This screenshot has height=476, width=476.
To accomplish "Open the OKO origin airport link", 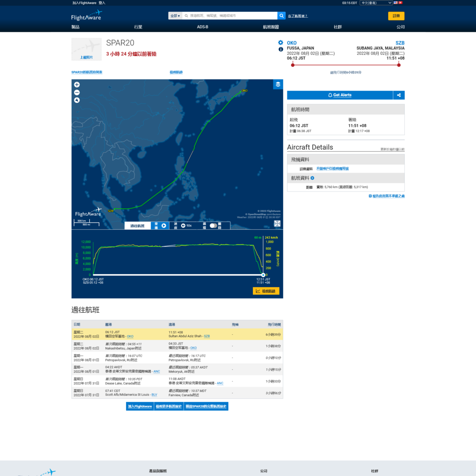I will 292,43.
